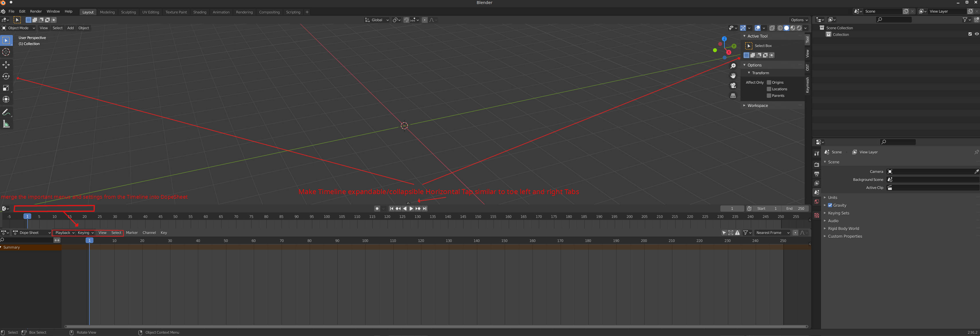Screen dimensions: 980x336
Task: Switch perspective/orthographic via grid icon
Action: [x=733, y=95]
